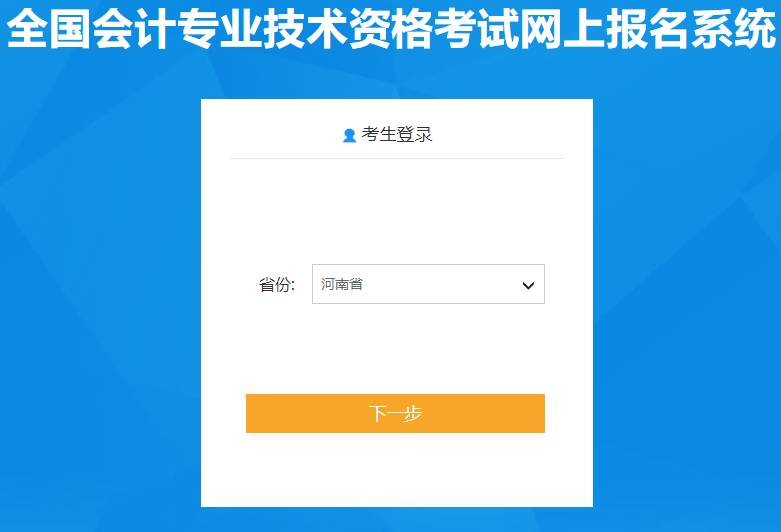Click the 全国会计 words in the header title
781x532 pixels.
click(92, 28)
